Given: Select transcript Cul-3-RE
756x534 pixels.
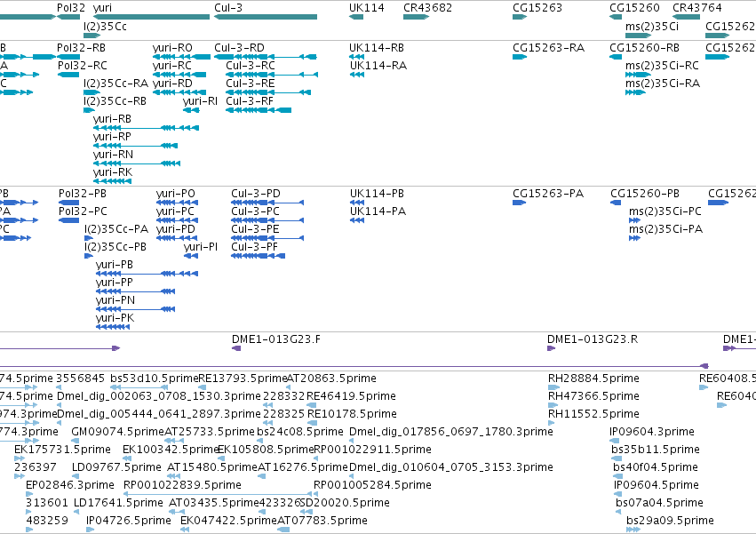Looking at the screenshot, I should (x=251, y=84).
